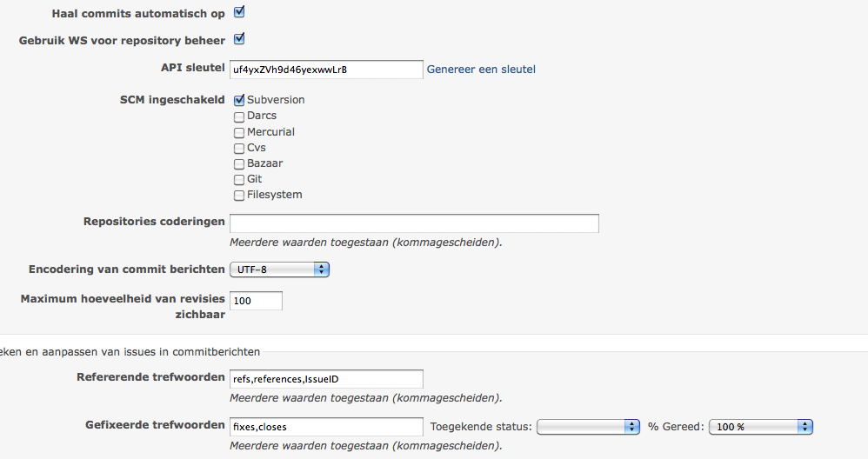Click the 'Gefixeerde trefwoorden' input field
Screen dimensions: 868x459
pos(327,427)
